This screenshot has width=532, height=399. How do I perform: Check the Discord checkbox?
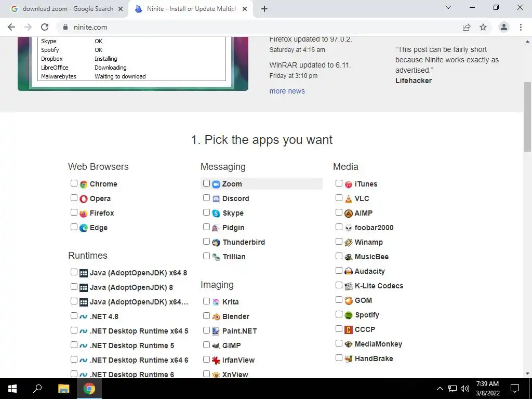coord(206,198)
